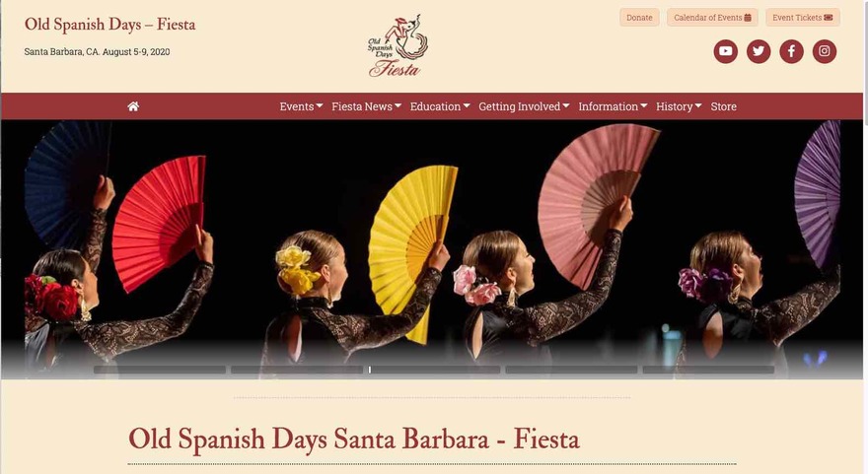The image size is (868, 474).
Task: Open the Twitter social icon
Action: pyautogui.click(x=759, y=51)
